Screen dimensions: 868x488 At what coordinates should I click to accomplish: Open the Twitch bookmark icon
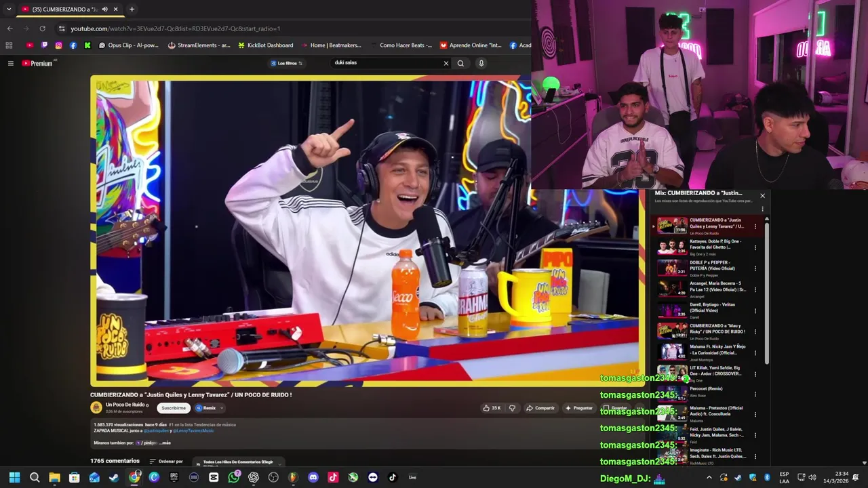(44, 45)
